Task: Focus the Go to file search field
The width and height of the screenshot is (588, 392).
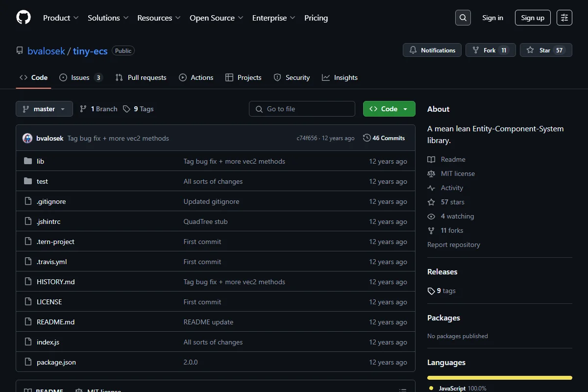Action: pyautogui.click(x=302, y=109)
